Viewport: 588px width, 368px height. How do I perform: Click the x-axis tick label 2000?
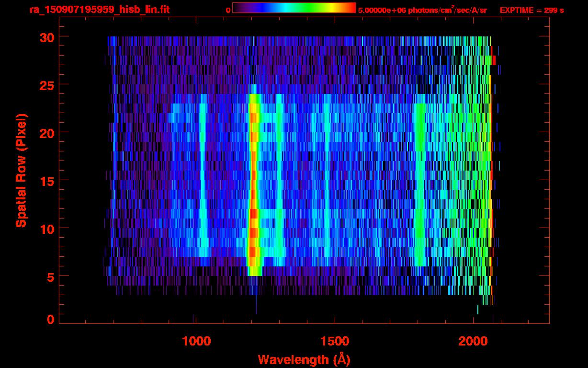473,341
